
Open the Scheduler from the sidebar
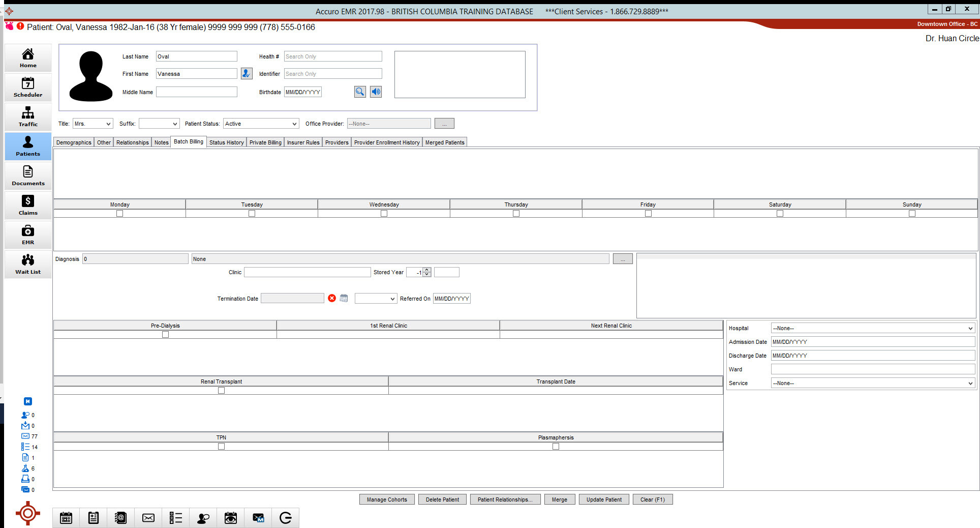[28, 87]
